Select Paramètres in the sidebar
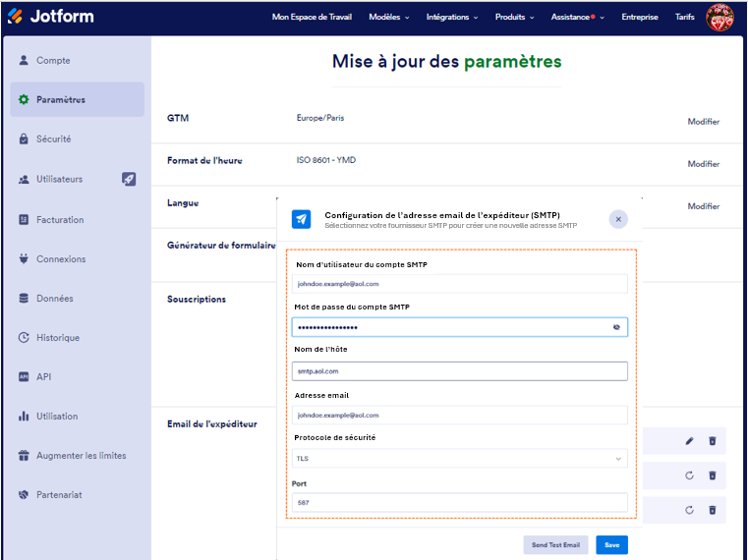 (x=78, y=99)
